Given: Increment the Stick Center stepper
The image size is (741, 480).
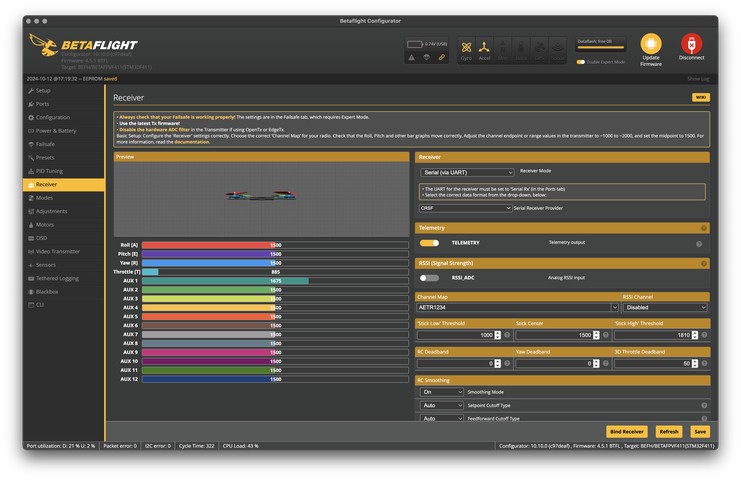Looking at the screenshot, I should [596, 333].
